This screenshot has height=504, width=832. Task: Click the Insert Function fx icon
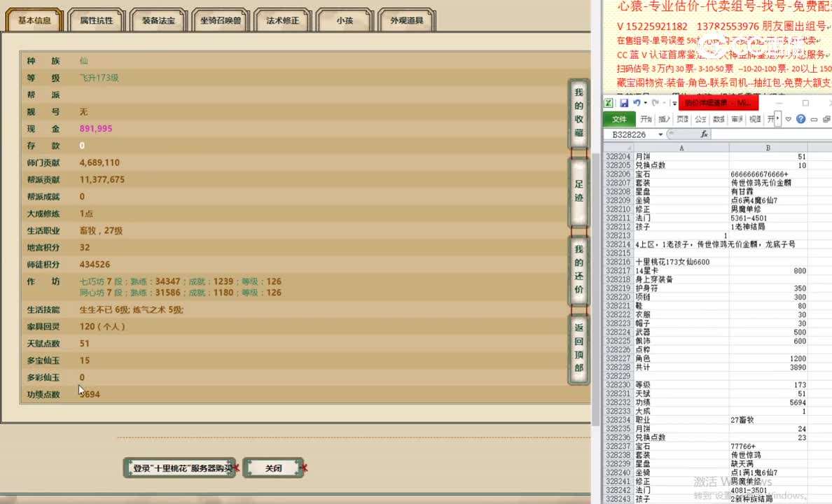point(705,134)
